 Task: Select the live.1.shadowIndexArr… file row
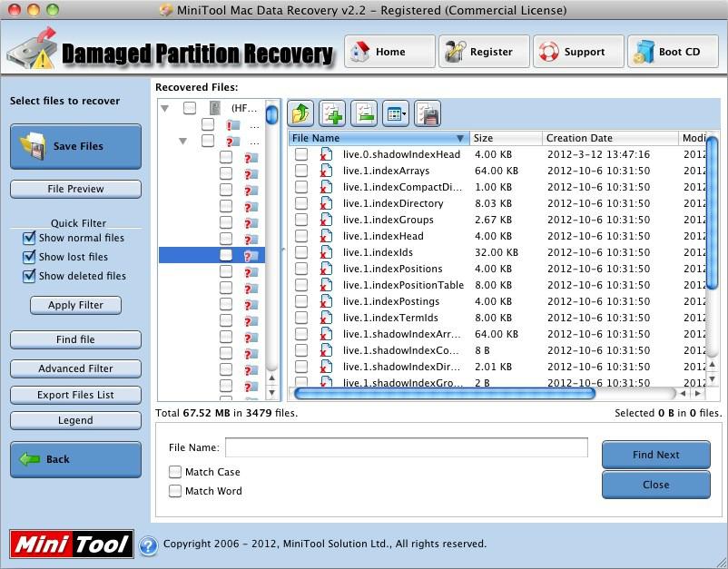(497, 334)
